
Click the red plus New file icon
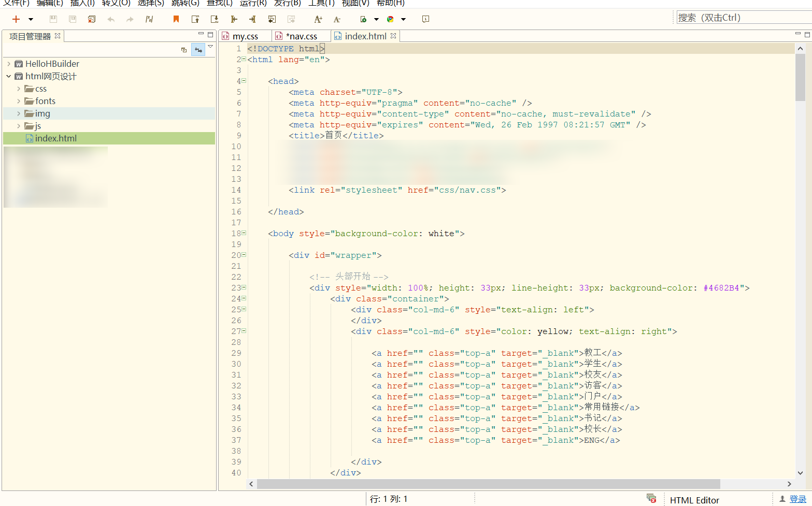(x=16, y=19)
